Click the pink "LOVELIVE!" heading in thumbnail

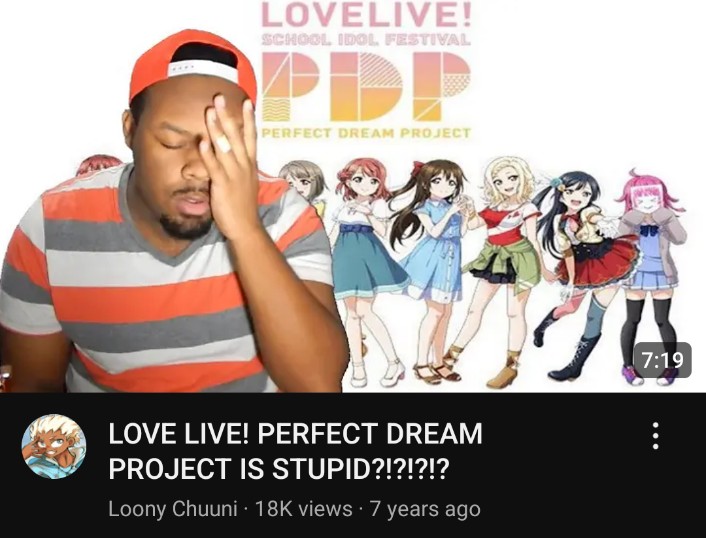coord(366,14)
